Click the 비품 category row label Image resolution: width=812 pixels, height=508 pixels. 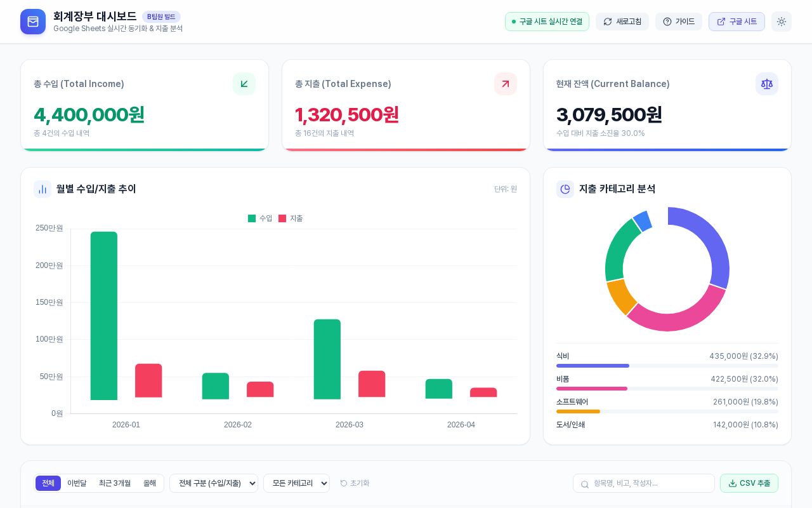563,379
